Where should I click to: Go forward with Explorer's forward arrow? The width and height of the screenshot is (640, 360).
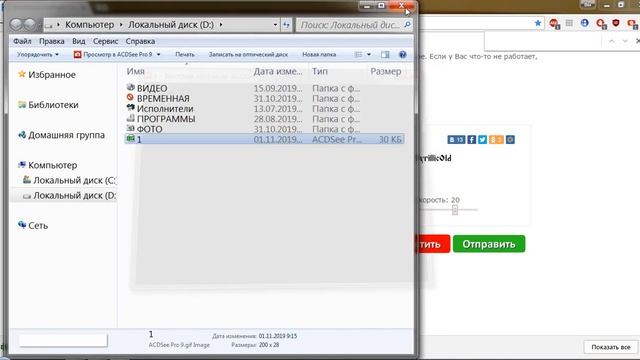[x=29, y=24]
